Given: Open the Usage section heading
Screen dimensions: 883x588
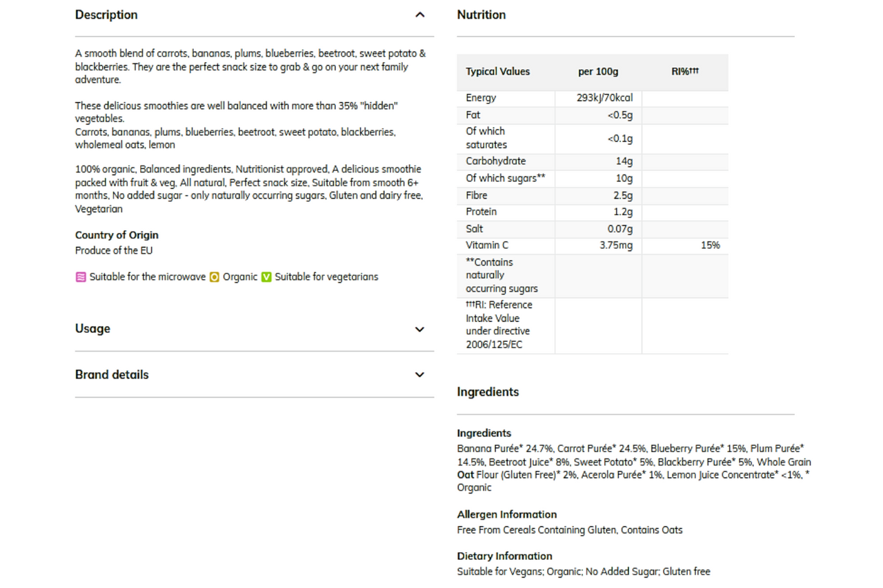Looking at the screenshot, I should [92, 329].
